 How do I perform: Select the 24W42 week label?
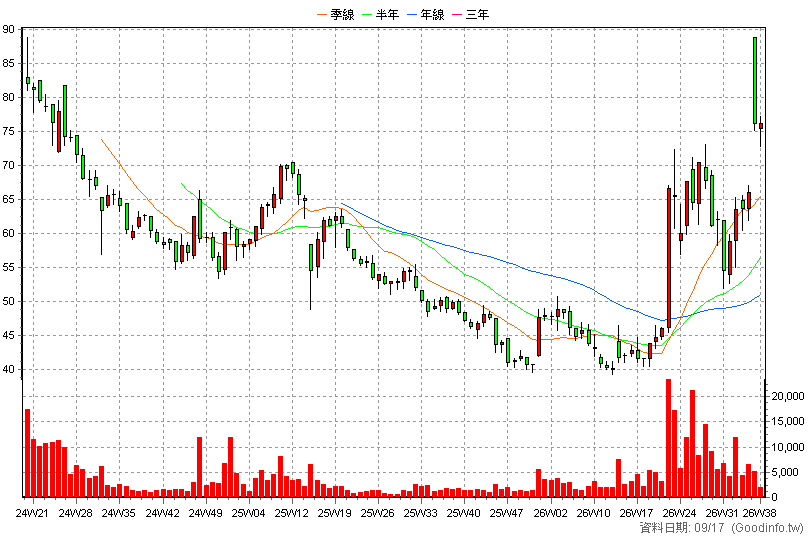coord(162,513)
